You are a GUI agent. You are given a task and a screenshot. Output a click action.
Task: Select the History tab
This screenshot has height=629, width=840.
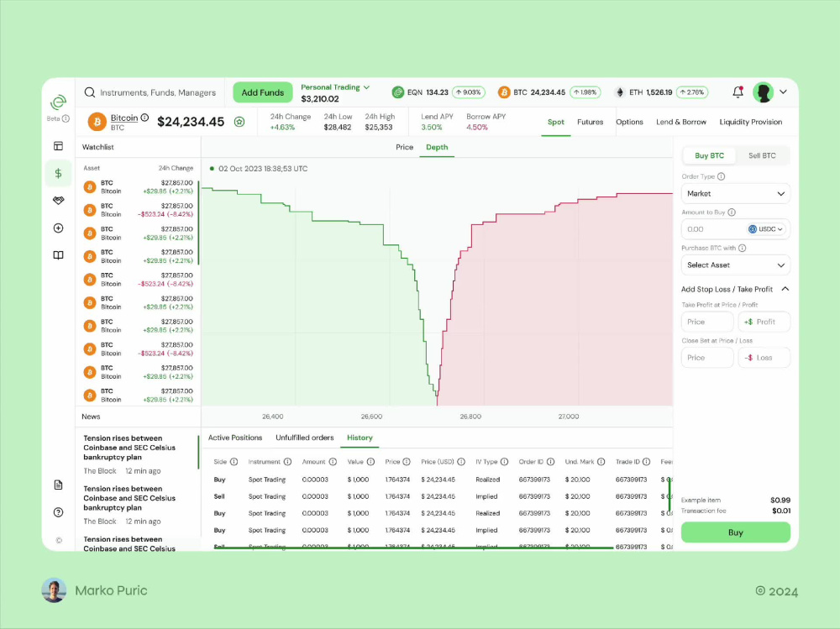click(360, 438)
